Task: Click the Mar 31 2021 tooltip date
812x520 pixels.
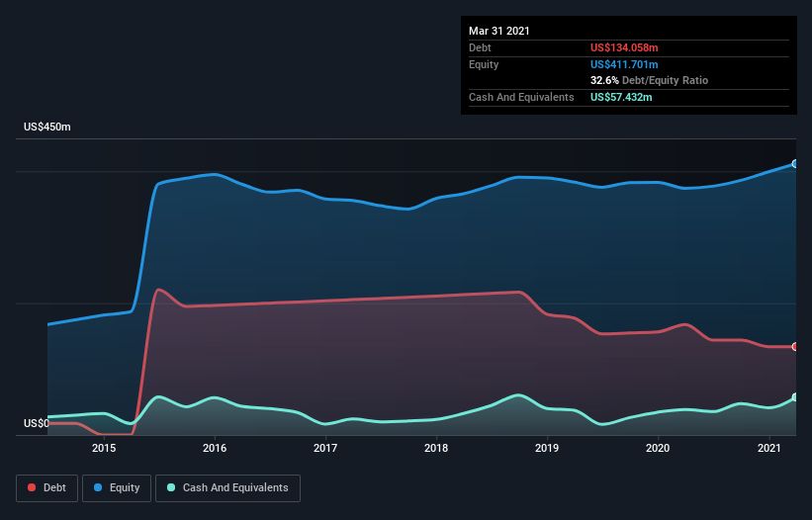Action: pos(499,31)
